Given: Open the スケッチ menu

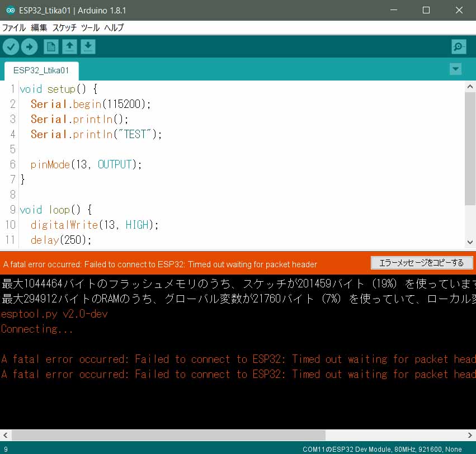Looking at the screenshot, I should click(x=64, y=27).
